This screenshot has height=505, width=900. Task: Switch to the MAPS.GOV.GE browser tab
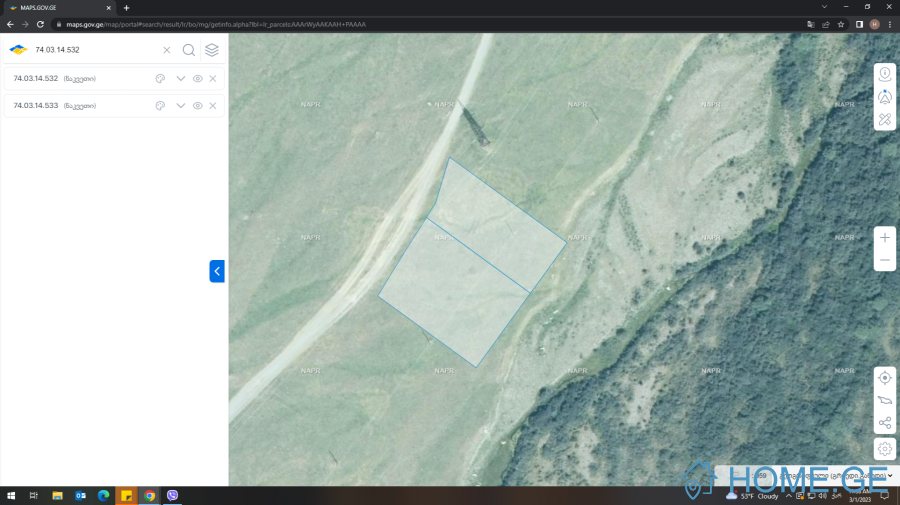(x=55, y=7)
